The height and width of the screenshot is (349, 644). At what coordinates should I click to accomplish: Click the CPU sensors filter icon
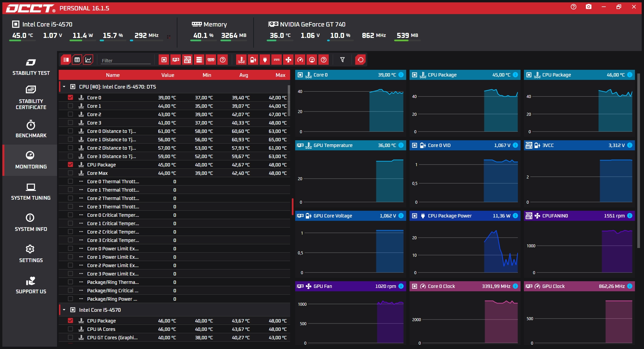164,60
